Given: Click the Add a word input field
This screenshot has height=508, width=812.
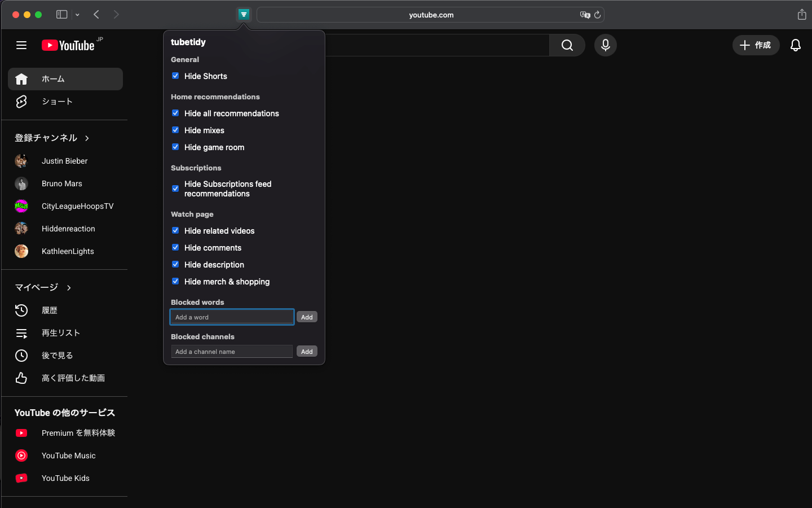Looking at the screenshot, I should [232, 317].
